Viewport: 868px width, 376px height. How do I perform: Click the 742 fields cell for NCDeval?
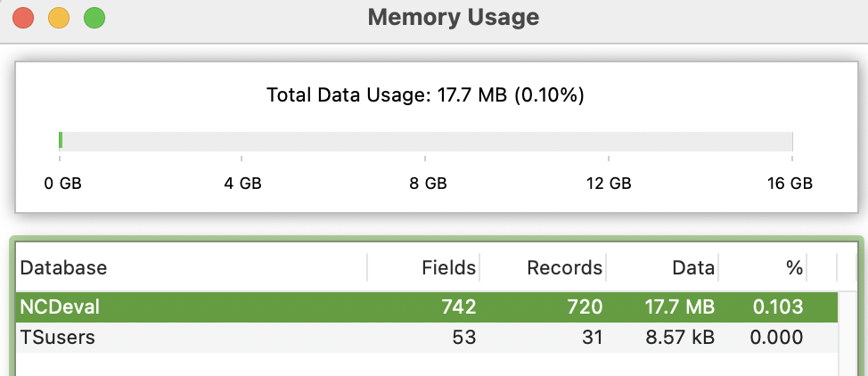pos(459,307)
